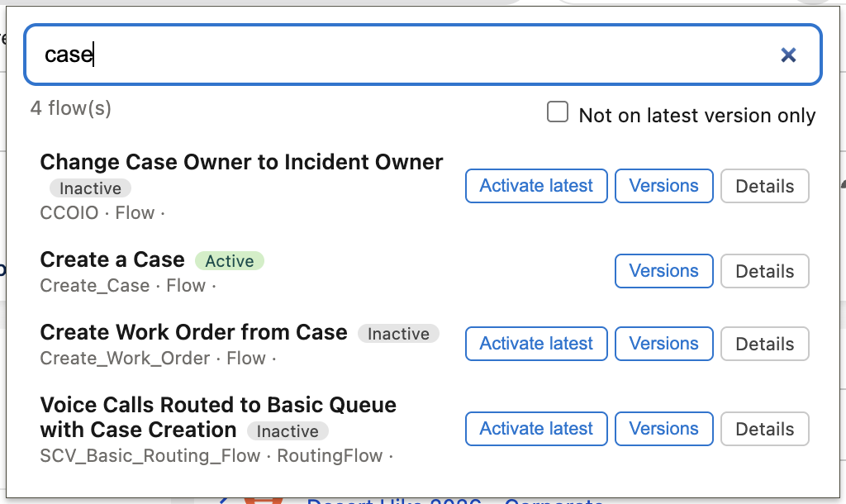Click the Inactive badge on Change Case Owner flow
Viewport: 846px width, 504px height.
(90, 188)
